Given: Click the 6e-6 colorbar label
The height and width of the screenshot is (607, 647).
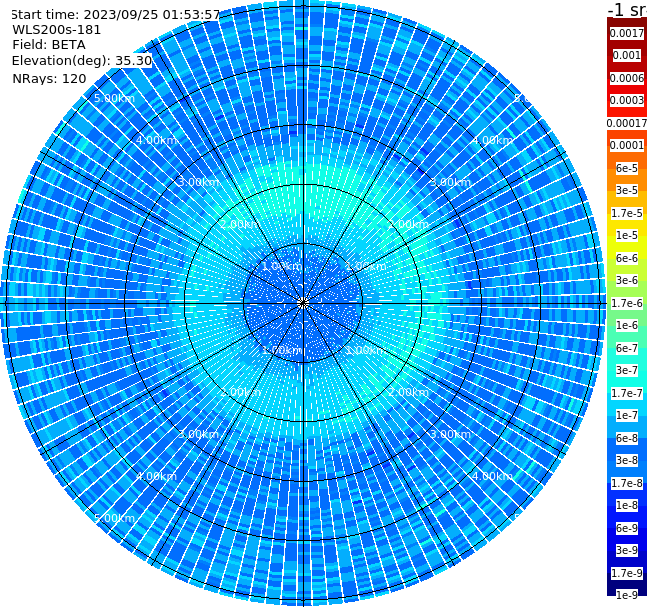Looking at the screenshot, I should [x=626, y=258].
